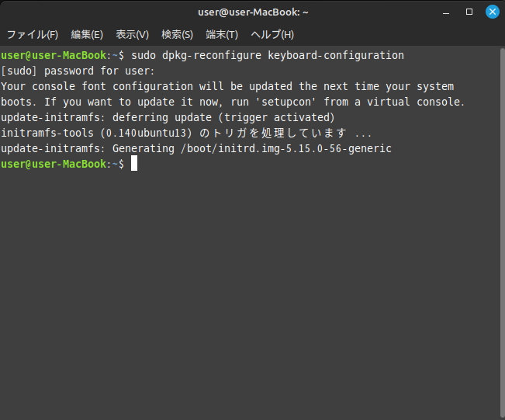Open the 検索(S) menu
The height and width of the screenshot is (420, 505).
177,34
